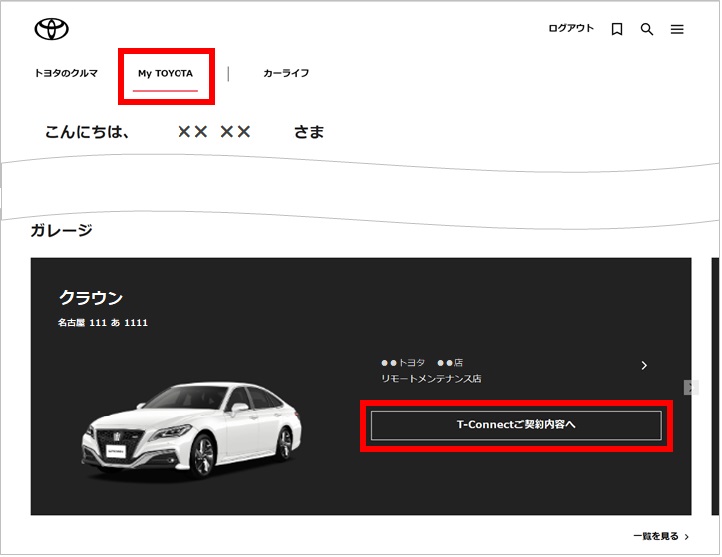
Task: Open the bookmark icon in header
Action: coord(617,29)
